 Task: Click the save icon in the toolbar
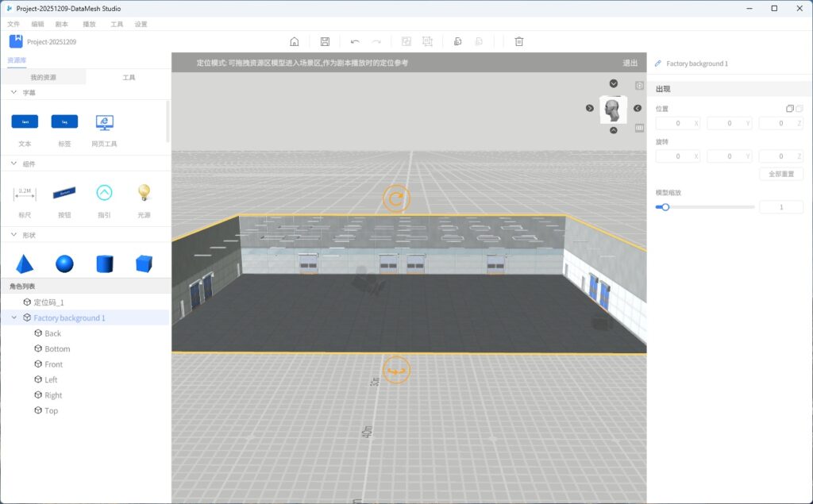[x=325, y=41]
